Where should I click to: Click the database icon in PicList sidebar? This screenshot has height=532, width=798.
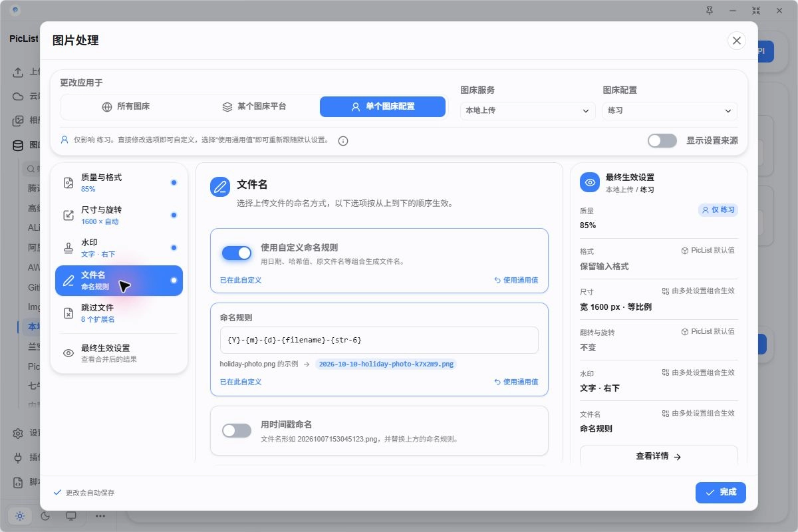[19, 144]
